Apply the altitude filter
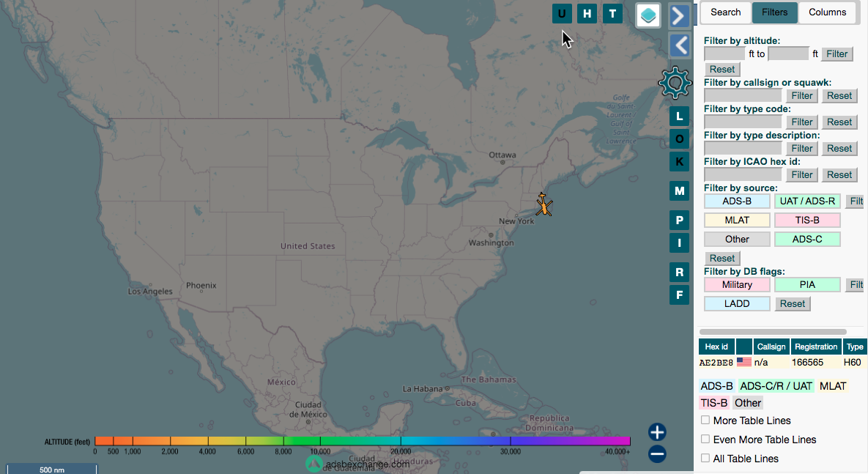The width and height of the screenshot is (868, 474). click(x=837, y=53)
